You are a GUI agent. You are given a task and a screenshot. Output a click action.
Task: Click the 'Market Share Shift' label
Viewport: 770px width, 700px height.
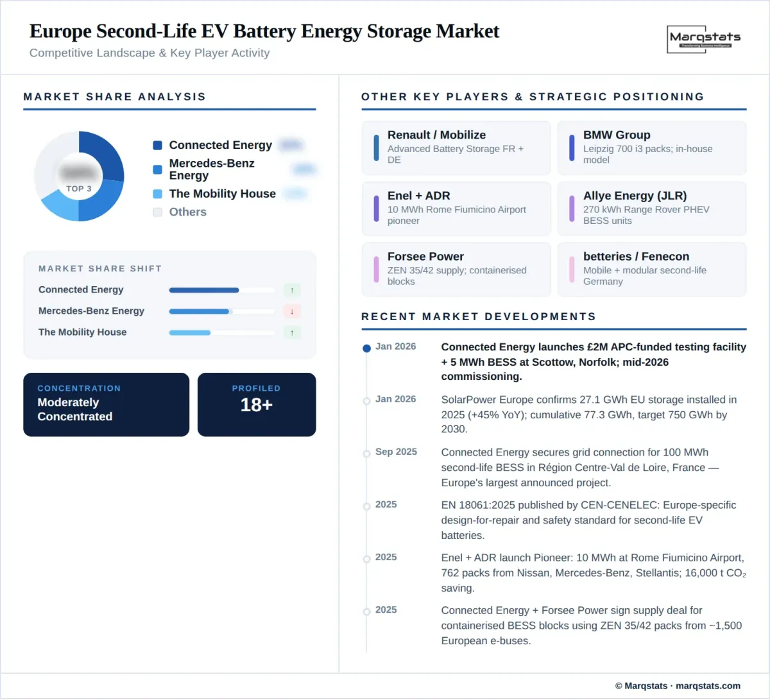pyautogui.click(x=100, y=269)
